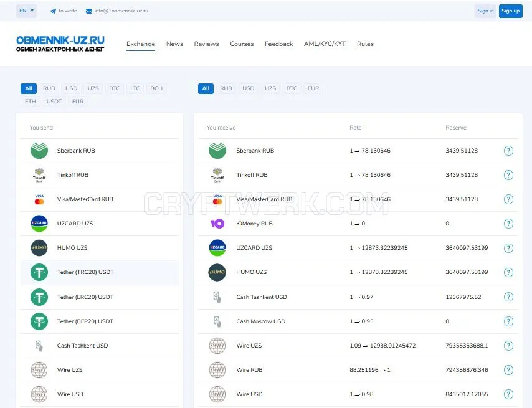
Task: Click the email envelope icon in top bar
Action: (x=89, y=11)
